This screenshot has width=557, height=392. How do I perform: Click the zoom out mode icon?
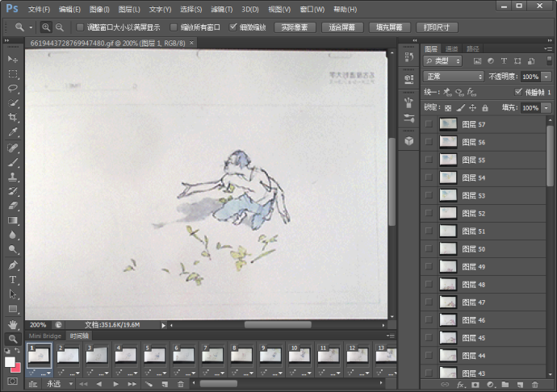(60, 27)
